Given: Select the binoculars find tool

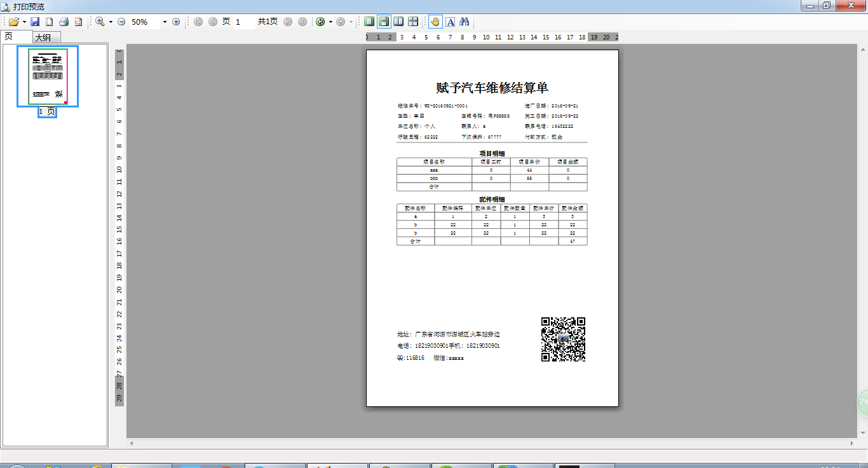Looking at the screenshot, I should click(465, 22).
